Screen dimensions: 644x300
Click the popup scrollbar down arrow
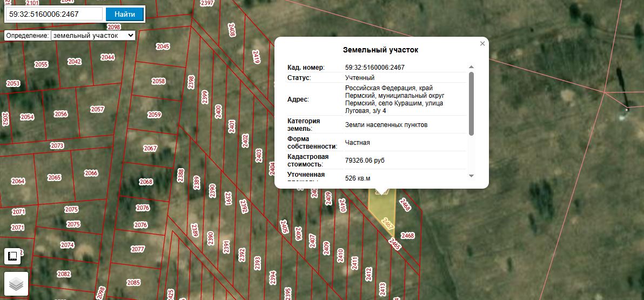tap(472, 176)
